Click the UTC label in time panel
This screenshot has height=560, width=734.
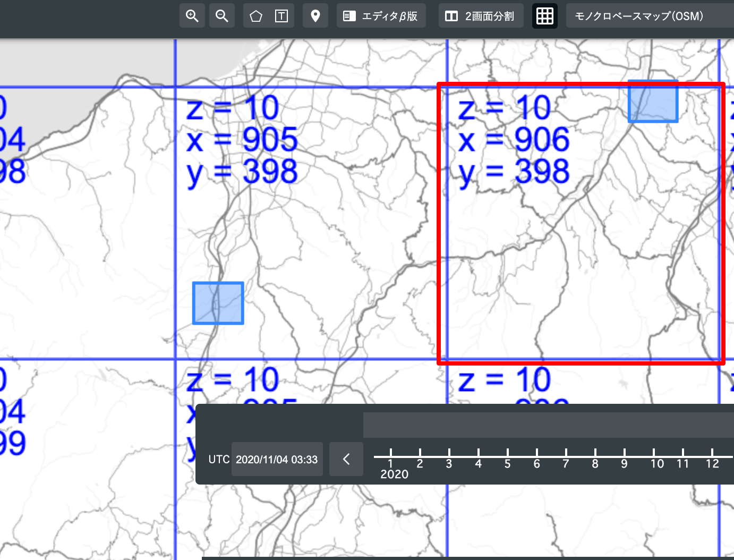click(x=219, y=459)
